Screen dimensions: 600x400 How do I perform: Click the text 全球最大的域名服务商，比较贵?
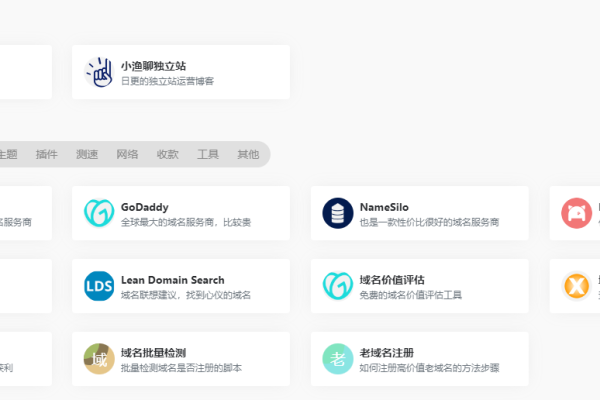click(x=186, y=222)
